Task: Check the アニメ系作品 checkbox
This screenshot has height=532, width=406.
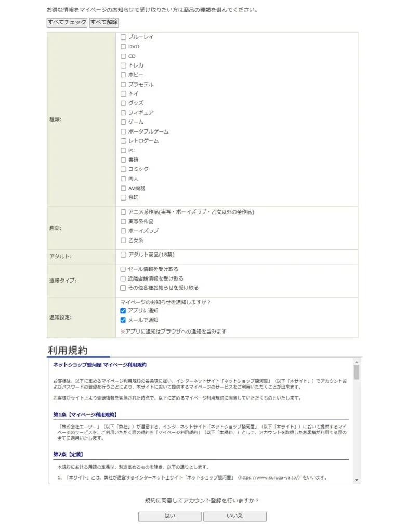Action: [x=124, y=212]
